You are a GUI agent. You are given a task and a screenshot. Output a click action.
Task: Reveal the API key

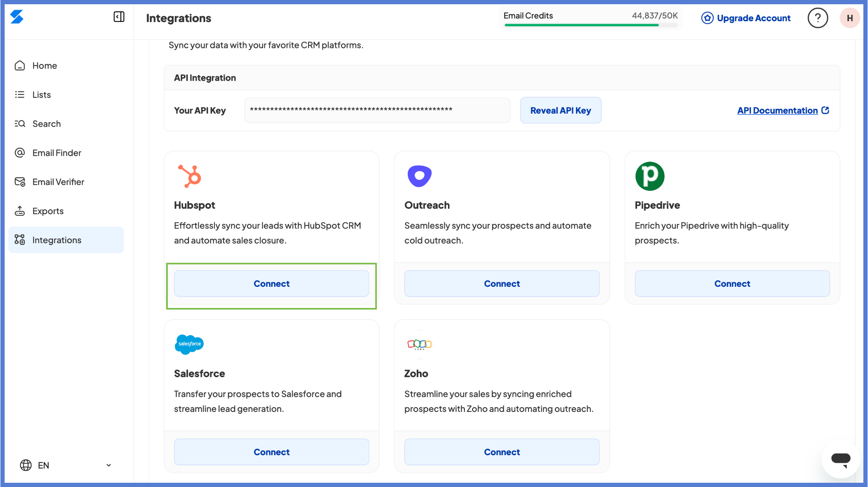click(560, 110)
